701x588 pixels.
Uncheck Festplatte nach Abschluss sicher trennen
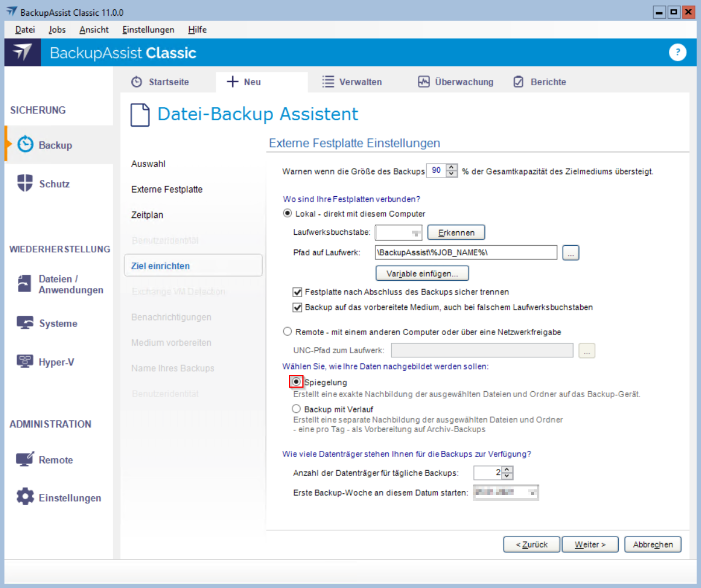pyautogui.click(x=297, y=291)
